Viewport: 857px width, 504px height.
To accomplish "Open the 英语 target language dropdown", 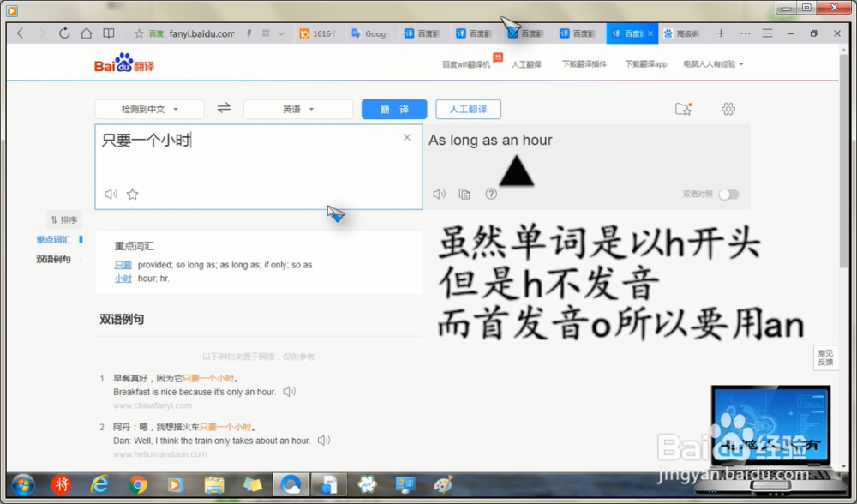I will click(298, 110).
